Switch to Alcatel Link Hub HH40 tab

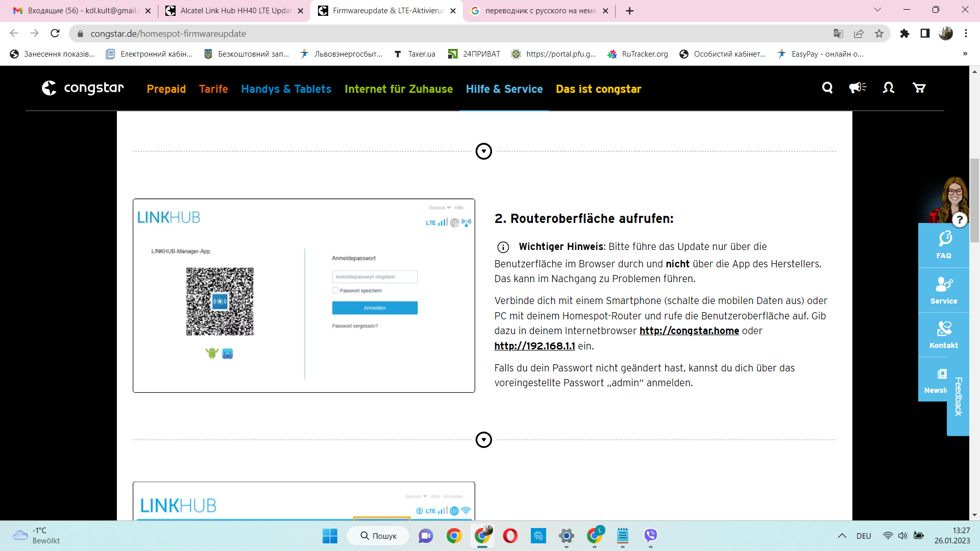pos(235,11)
